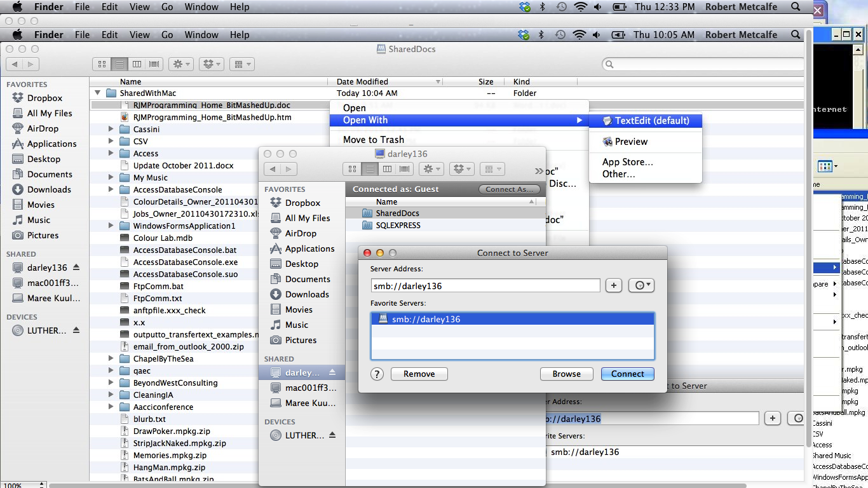Switch SharedDocs window to icon view
This screenshot has height=488, width=868.
pos(102,64)
